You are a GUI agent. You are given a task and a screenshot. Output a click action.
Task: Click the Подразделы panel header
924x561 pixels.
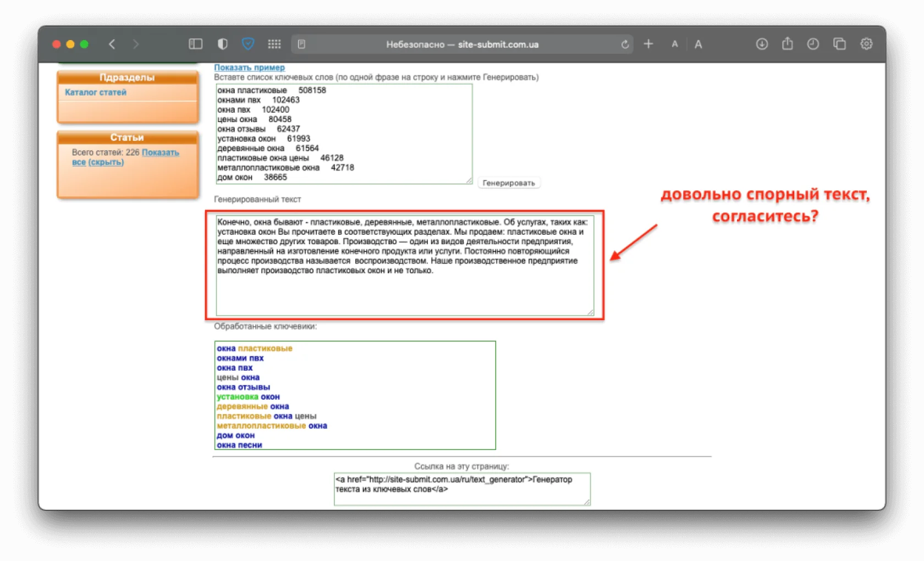(128, 78)
